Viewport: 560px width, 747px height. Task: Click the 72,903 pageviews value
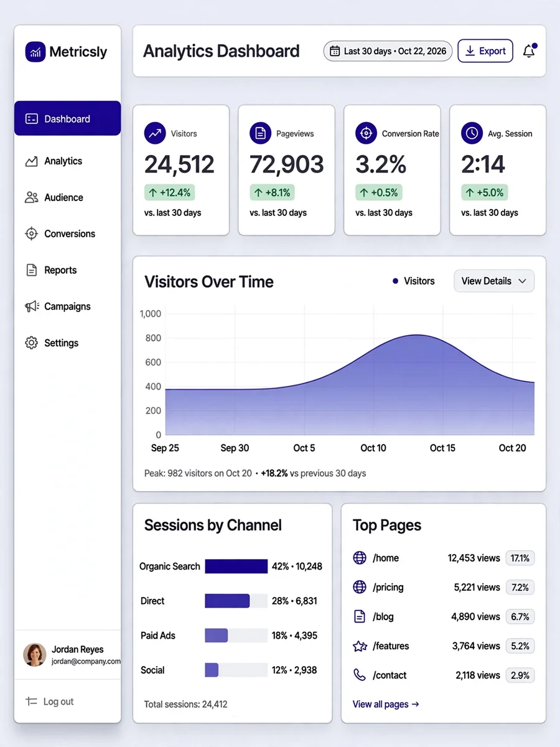coord(287,164)
